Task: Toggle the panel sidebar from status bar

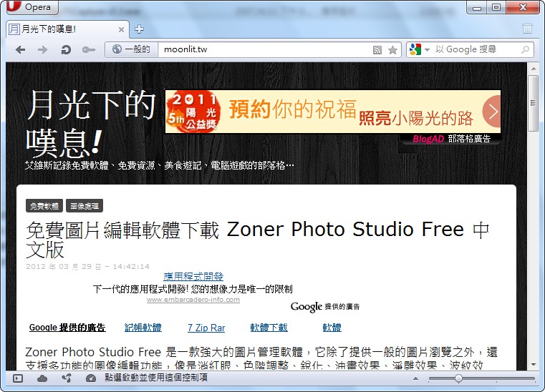Action: [18, 378]
